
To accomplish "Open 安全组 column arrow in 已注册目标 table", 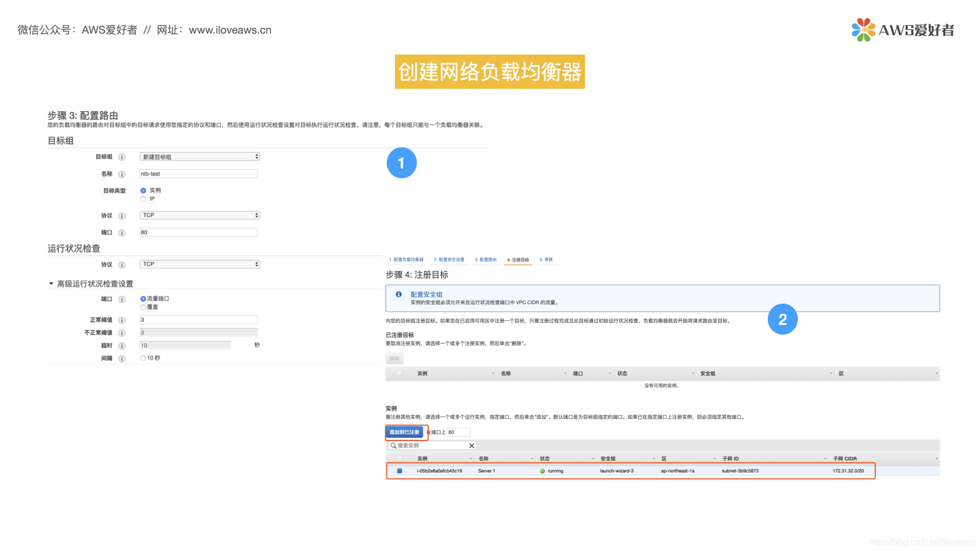I will click(x=831, y=373).
